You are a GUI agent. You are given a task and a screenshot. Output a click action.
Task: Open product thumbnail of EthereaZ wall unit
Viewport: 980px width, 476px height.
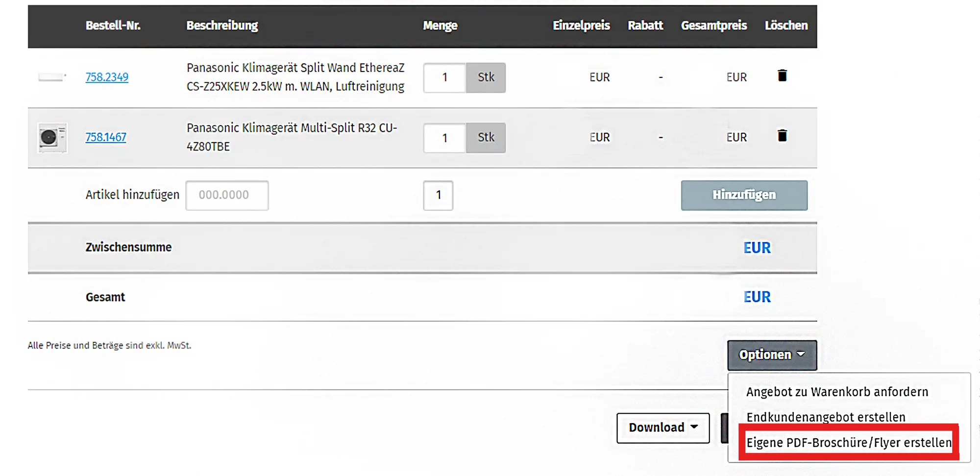point(52,77)
